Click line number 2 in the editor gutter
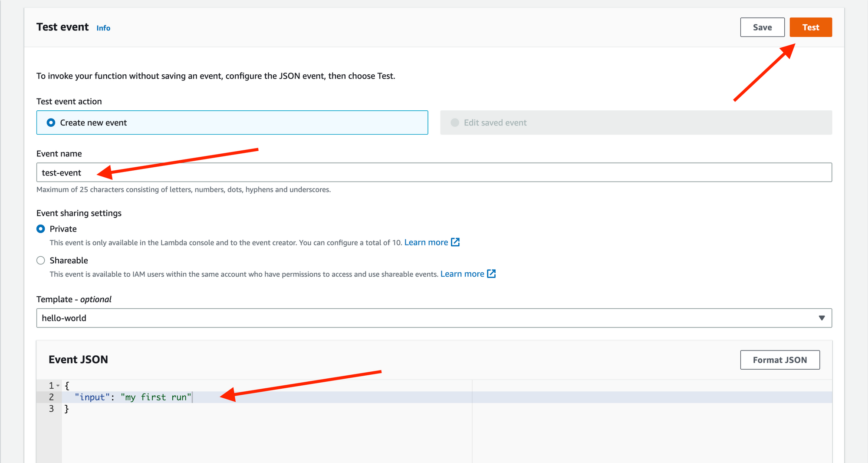Image resolution: width=868 pixels, height=463 pixels. coord(51,397)
